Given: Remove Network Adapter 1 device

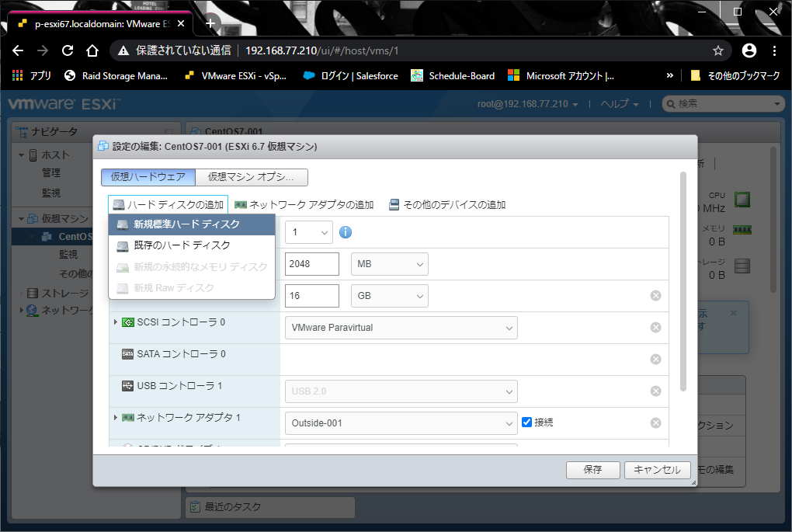Looking at the screenshot, I should pos(655,422).
